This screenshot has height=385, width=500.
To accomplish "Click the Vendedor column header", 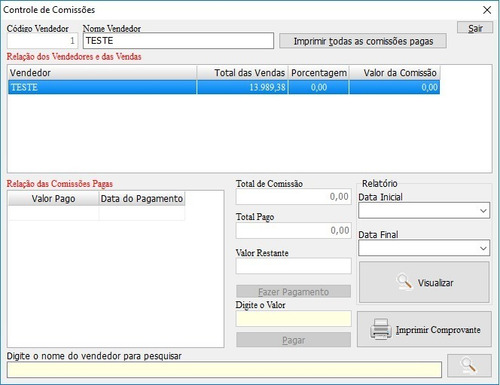I will click(x=102, y=73).
